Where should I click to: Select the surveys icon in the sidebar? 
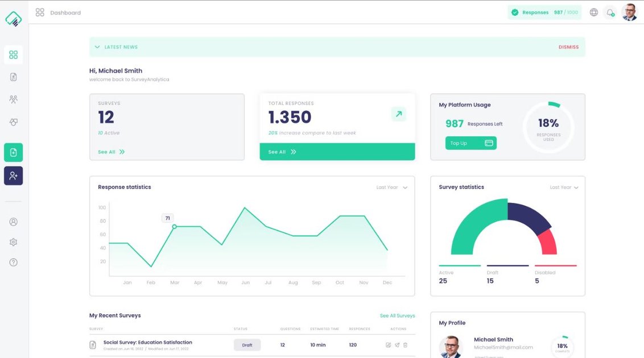point(14,76)
